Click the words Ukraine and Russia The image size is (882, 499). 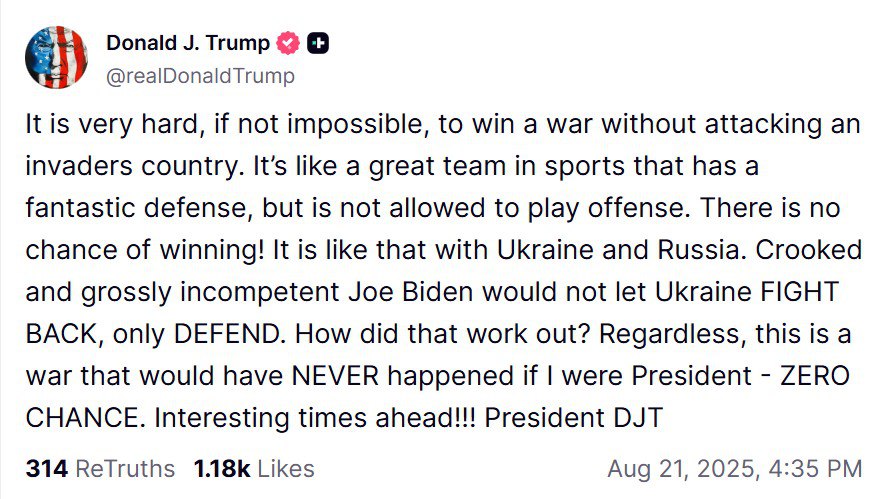(x=618, y=250)
